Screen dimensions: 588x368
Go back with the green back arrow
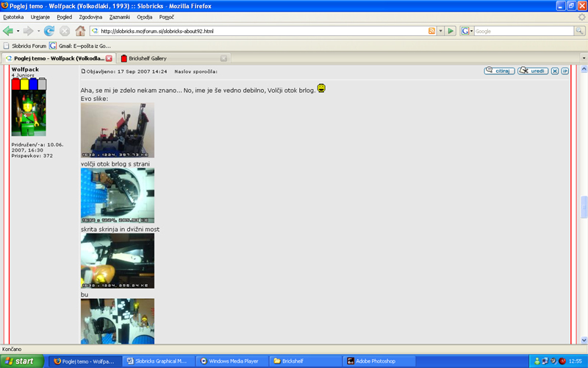[x=8, y=31]
